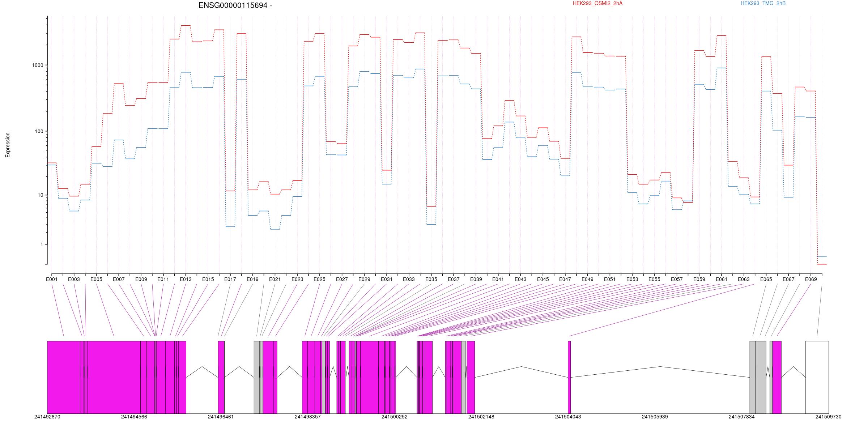Click the HEK293_TMG_2hB legend label
Viewport: 868px width, 434px height.
[x=763, y=4]
